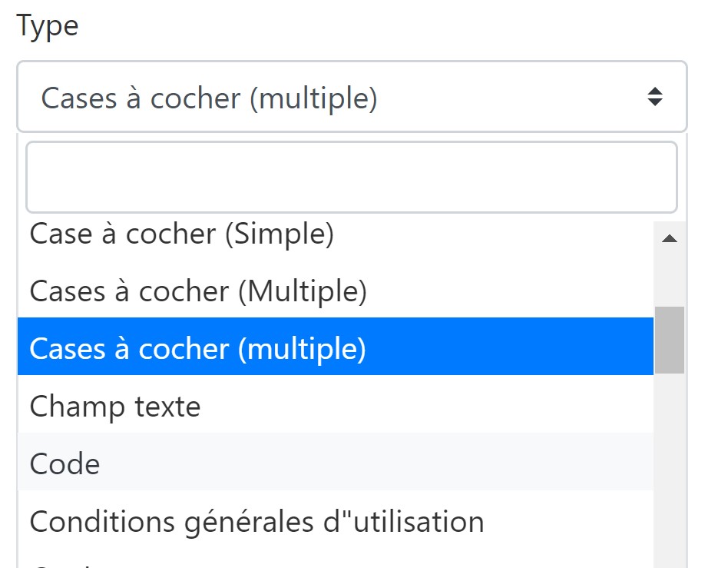Click empty area right of Code row
The image size is (728, 568).
click(x=376, y=462)
